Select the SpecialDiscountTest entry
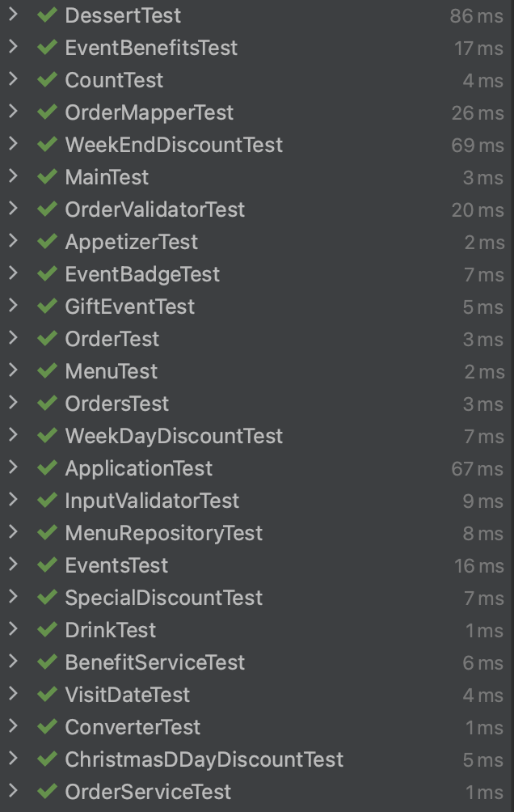 [257, 598]
